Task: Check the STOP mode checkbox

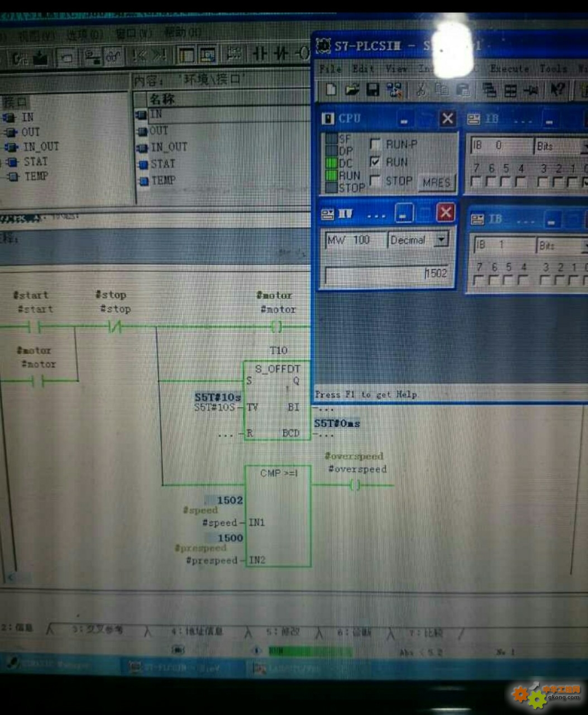Action: point(375,180)
